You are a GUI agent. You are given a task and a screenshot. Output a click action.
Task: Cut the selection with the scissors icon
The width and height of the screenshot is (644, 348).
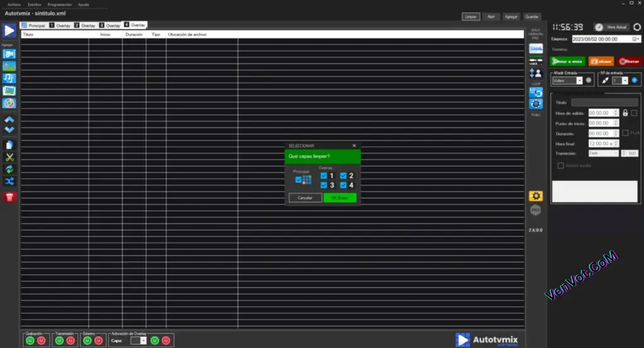click(x=9, y=157)
